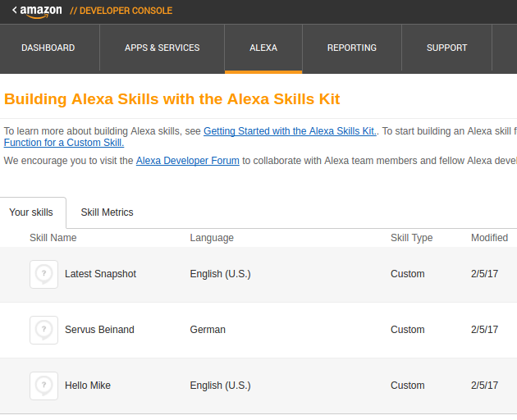Click the Language column header
The image size is (517, 420).
coord(212,238)
